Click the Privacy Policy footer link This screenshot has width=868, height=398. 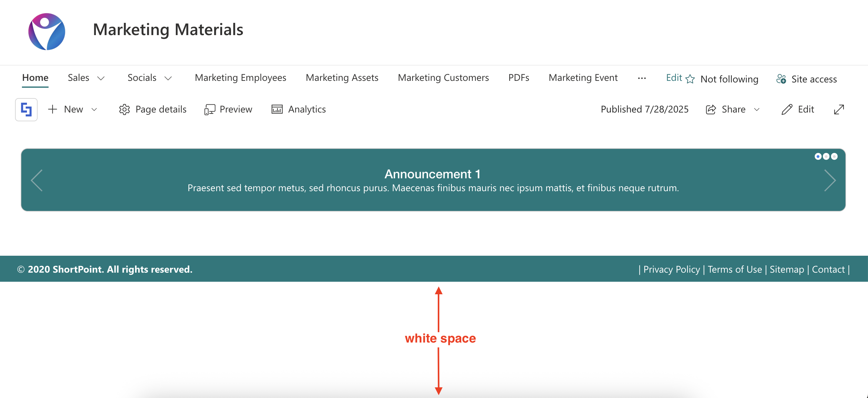671,269
